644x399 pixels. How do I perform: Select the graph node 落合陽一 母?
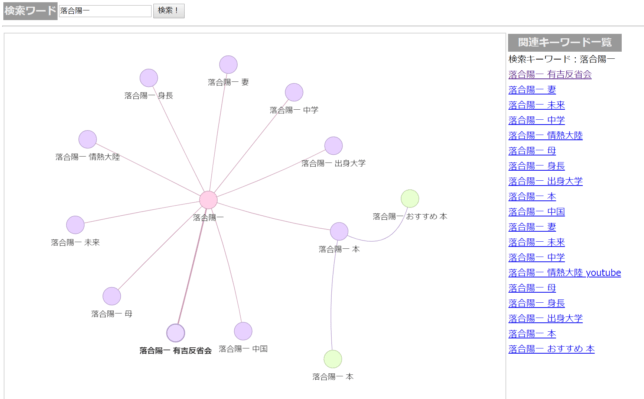point(112,296)
